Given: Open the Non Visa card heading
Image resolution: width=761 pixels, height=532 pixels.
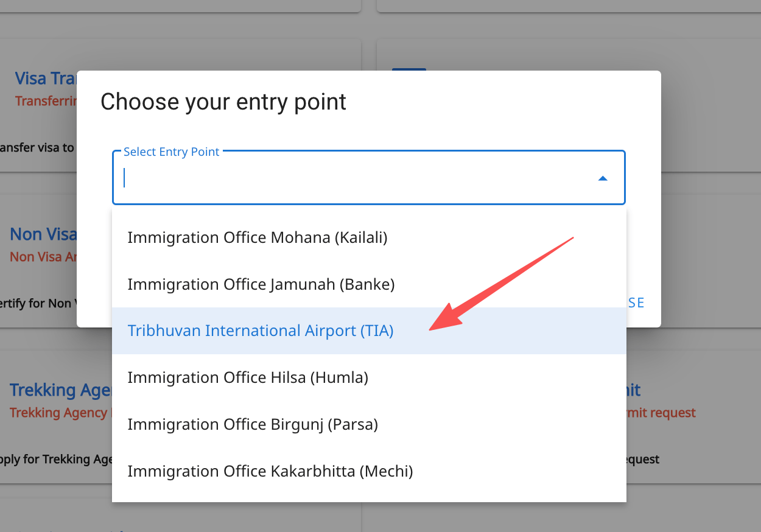Looking at the screenshot, I should click(x=43, y=234).
